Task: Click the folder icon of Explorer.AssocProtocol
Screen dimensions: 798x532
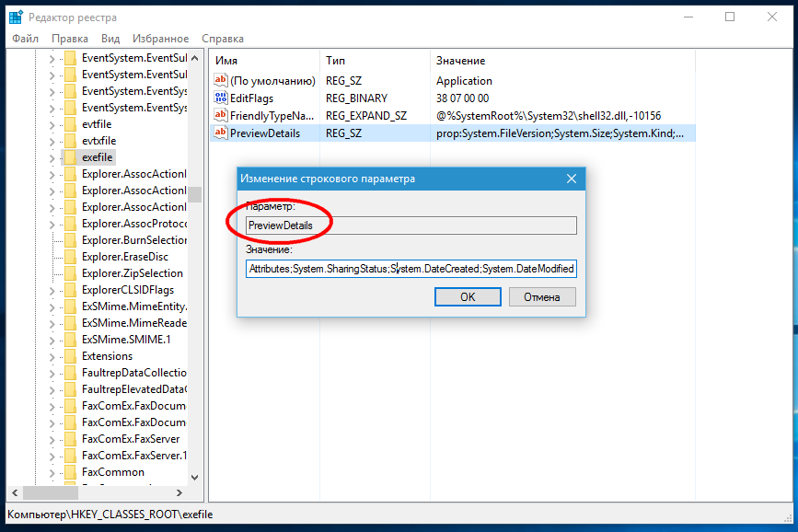Action: pyautogui.click(x=71, y=224)
